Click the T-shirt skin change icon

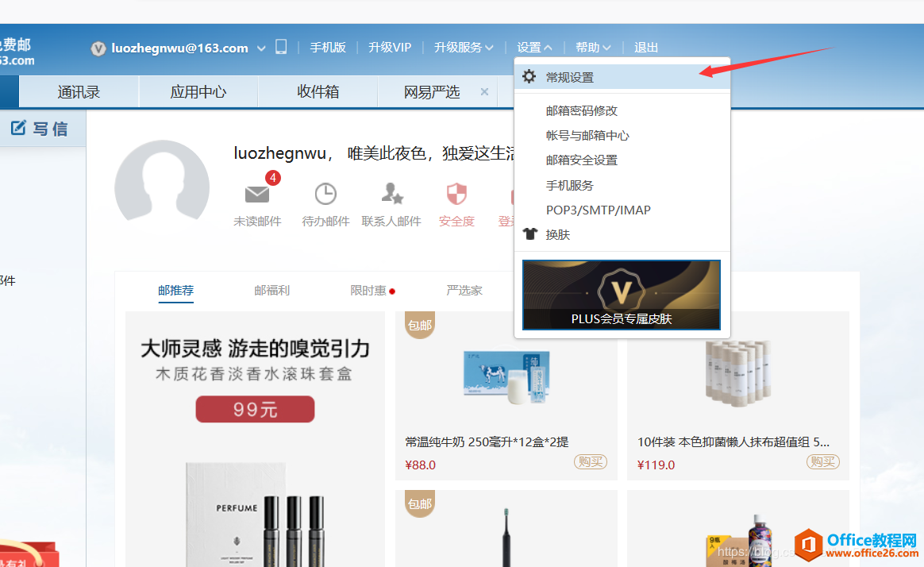coord(530,235)
